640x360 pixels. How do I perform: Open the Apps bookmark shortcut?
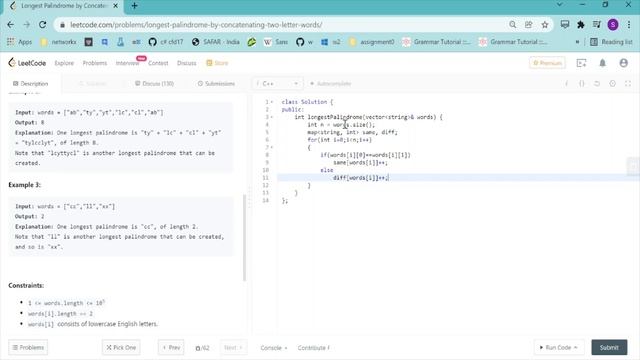pos(19,42)
